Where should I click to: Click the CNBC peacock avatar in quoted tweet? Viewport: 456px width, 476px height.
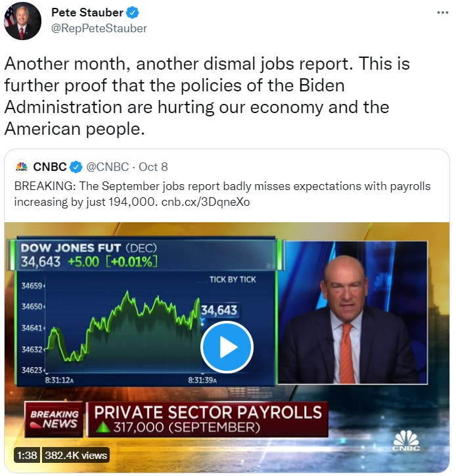coord(21,166)
